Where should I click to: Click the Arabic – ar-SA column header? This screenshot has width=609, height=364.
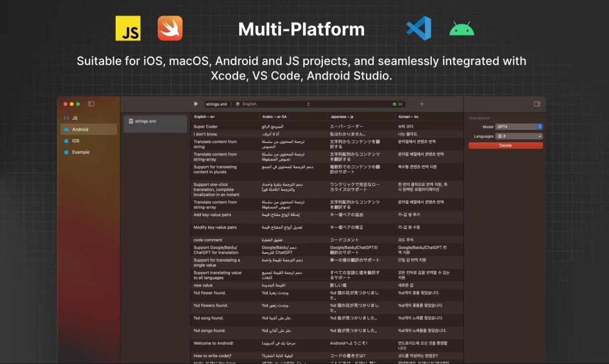coord(274,117)
